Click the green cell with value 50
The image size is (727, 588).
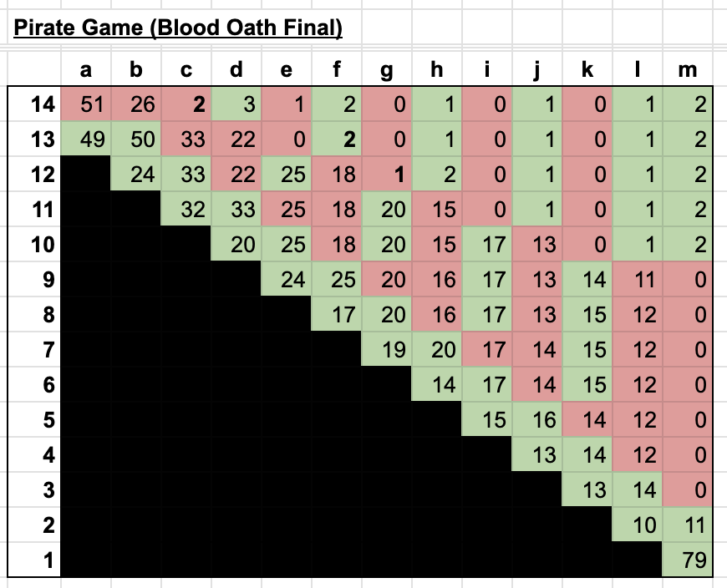pyautogui.click(x=137, y=139)
